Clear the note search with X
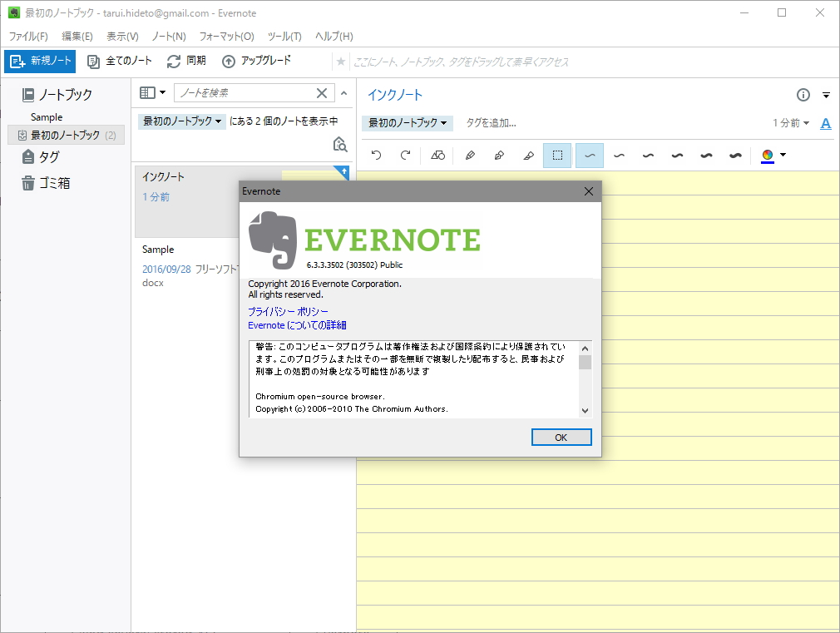This screenshot has height=633, width=840. pos(322,93)
